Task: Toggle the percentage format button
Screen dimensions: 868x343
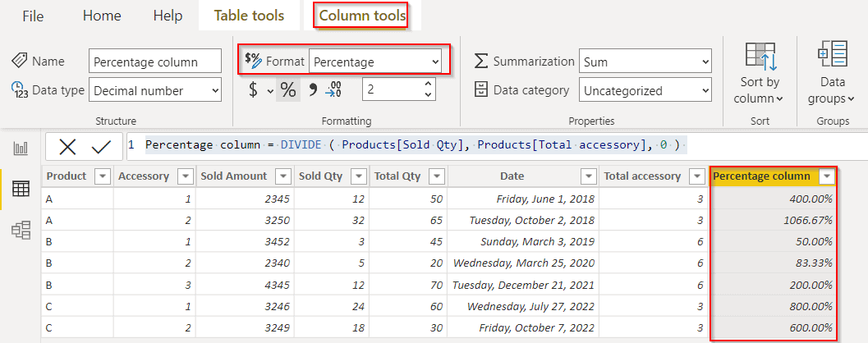Action: 288,90
